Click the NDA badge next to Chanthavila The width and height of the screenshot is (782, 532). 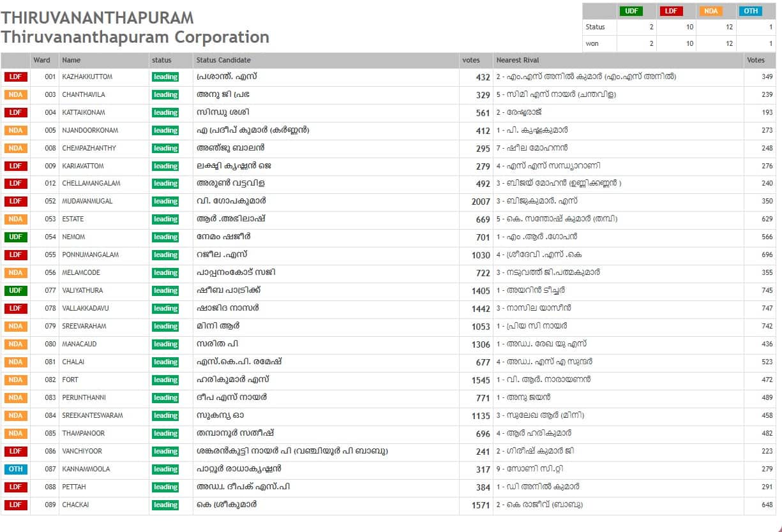[x=15, y=94]
